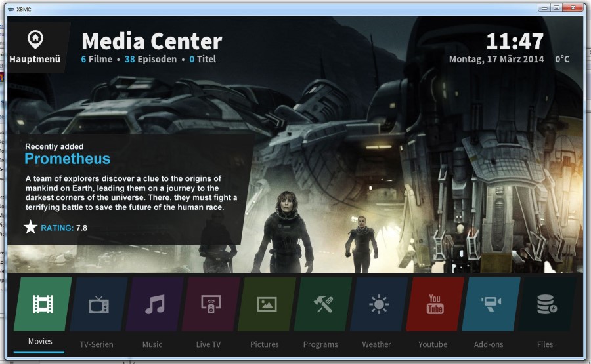The width and height of the screenshot is (591, 364).
Task: Click the 11:47 clock display
Action: pos(515,41)
